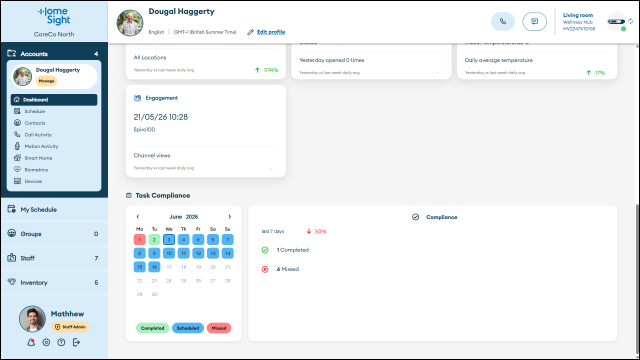Click the Missed legend chip
Screen dimensions: 640x360
point(219,328)
